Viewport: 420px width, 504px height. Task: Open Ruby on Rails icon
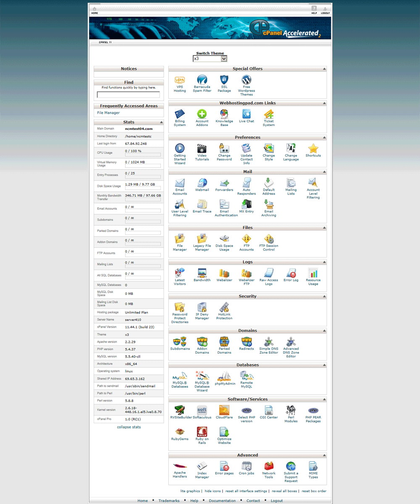202,432
